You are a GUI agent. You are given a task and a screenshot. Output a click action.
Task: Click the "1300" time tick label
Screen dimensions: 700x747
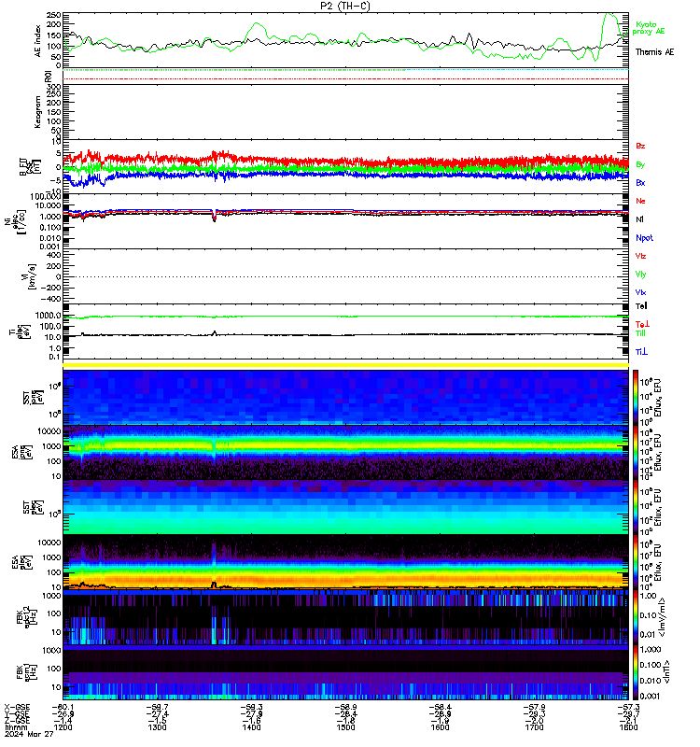point(157,727)
